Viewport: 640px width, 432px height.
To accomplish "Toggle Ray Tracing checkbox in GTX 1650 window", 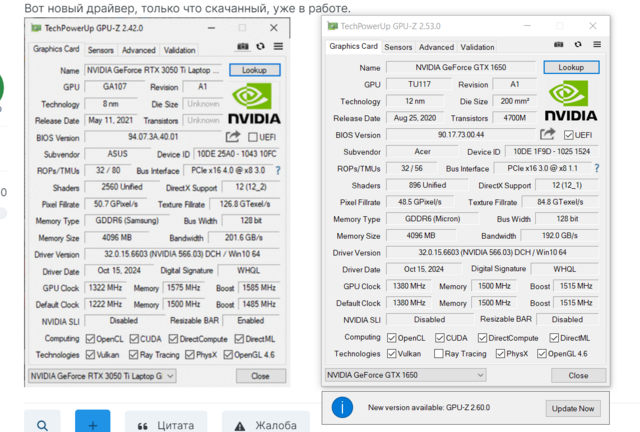I will pyautogui.click(x=439, y=353).
